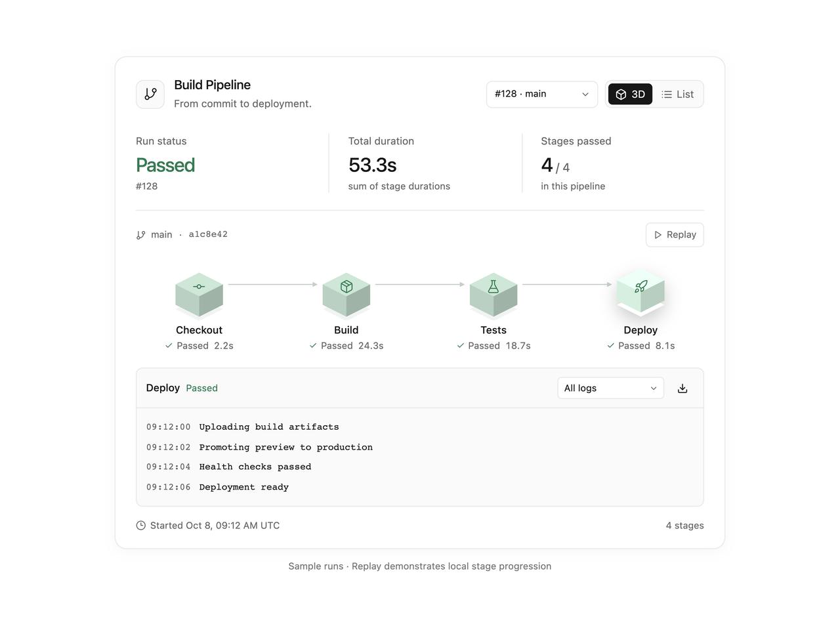Open the #128 · main run dropdown

click(542, 94)
